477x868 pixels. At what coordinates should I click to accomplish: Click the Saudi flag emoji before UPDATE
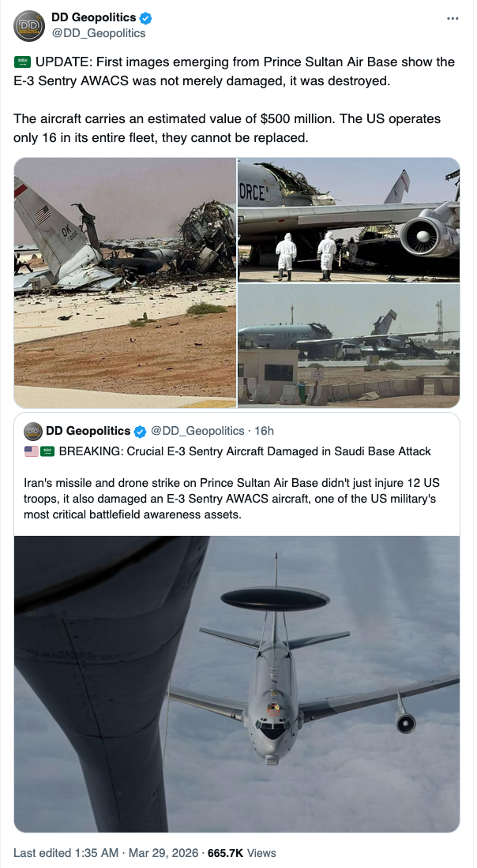click(x=23, y=62)
